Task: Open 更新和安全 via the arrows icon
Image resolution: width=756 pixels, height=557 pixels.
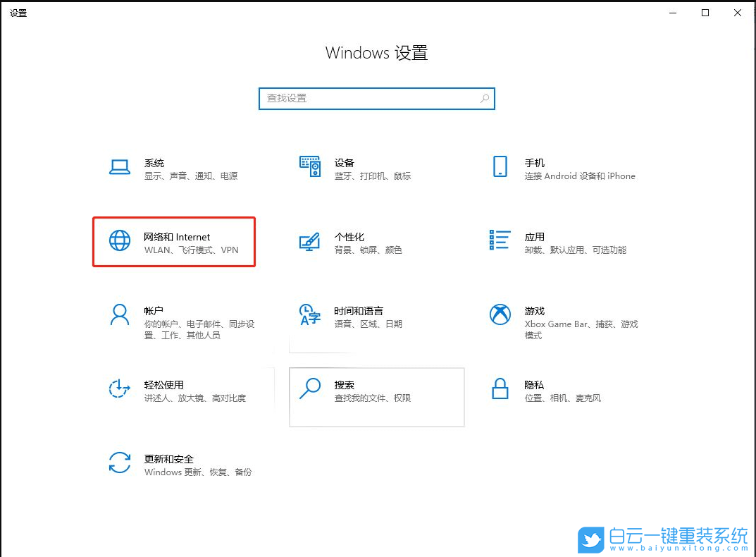Action: tap(118, 463)
